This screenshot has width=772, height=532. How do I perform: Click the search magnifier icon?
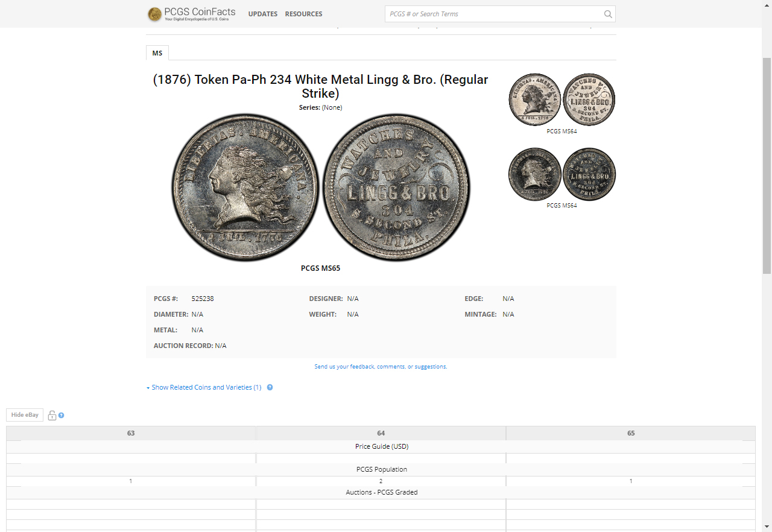[608, 14]
